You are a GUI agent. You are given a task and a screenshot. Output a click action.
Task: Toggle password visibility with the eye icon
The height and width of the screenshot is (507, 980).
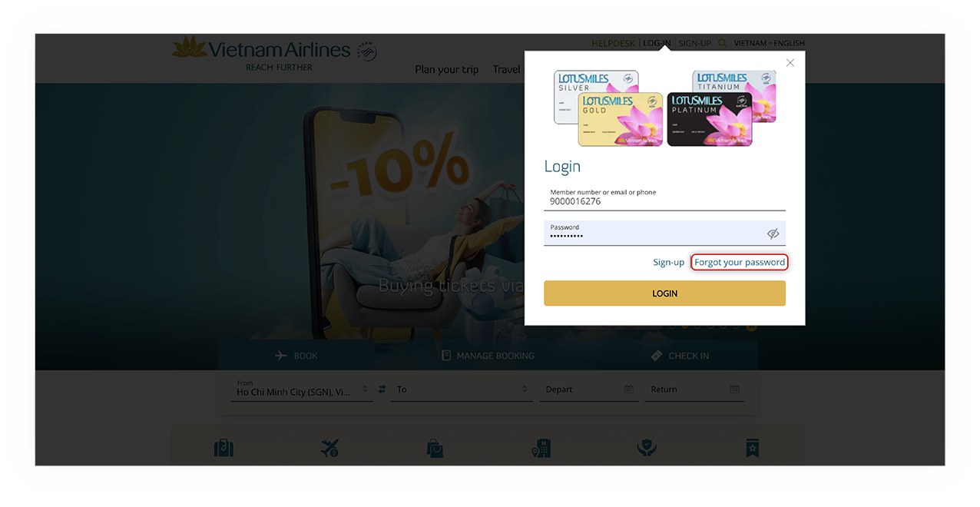click(x=773, y=232)
